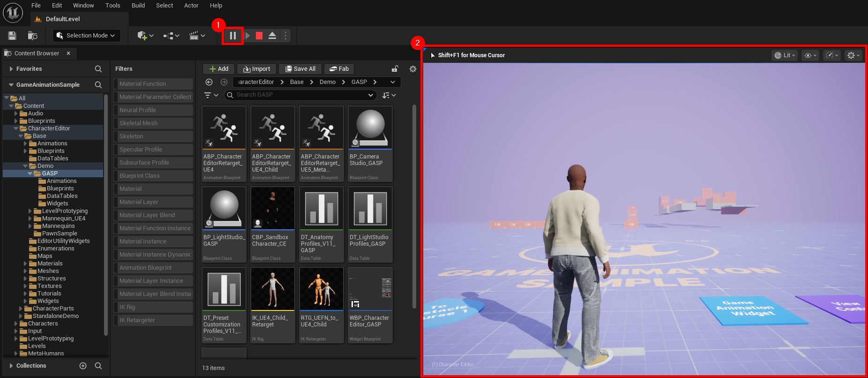This screenshot has height=378, width=868.
Task: Expand the Favorites section
Action: coord(11,69)
